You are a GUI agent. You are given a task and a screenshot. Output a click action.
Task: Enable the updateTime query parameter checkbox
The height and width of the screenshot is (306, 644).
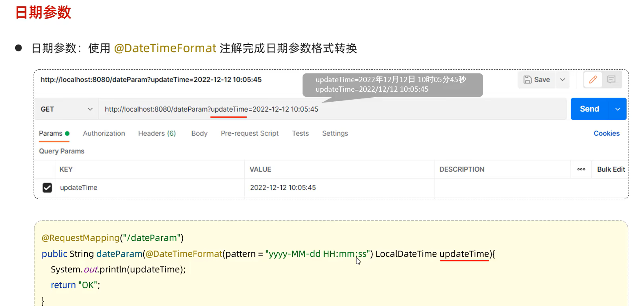click(47, 188)
